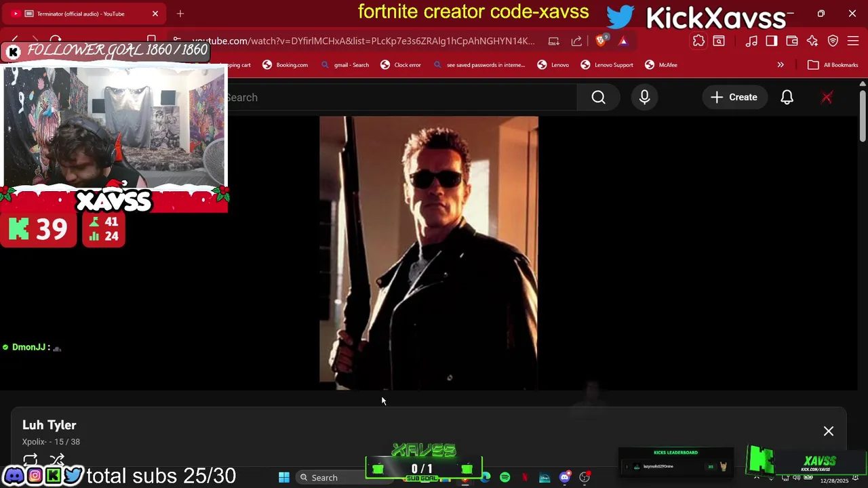Open Leo AI sparkle icon
This screenshot has width=868, height=488.
pos(812,41)
